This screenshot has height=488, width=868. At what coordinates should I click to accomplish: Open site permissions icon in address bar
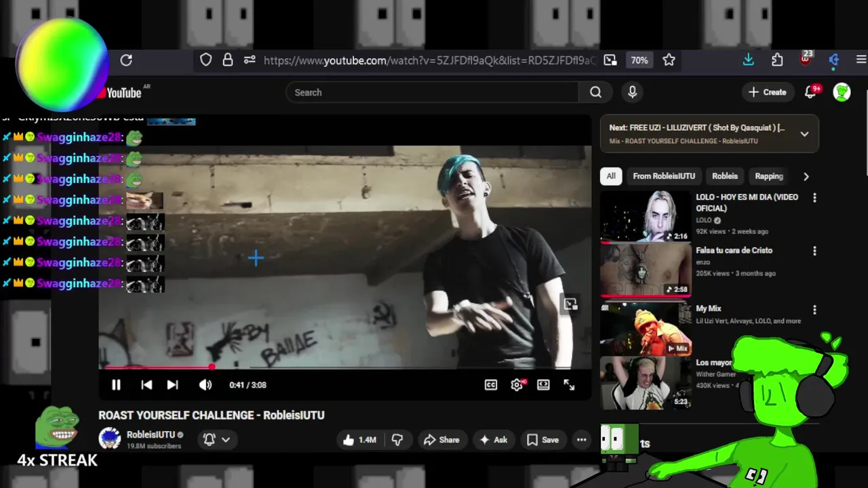[x=250, y=60]
